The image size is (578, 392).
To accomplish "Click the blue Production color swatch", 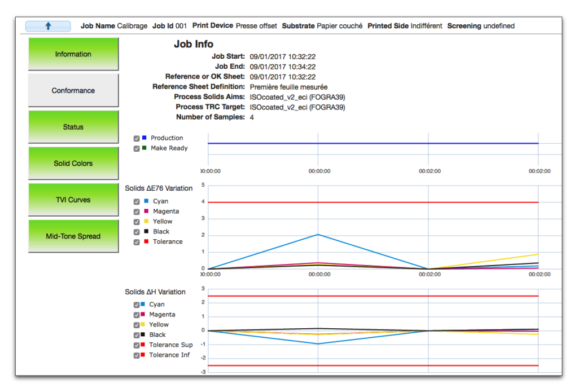I will coord(144,138).
